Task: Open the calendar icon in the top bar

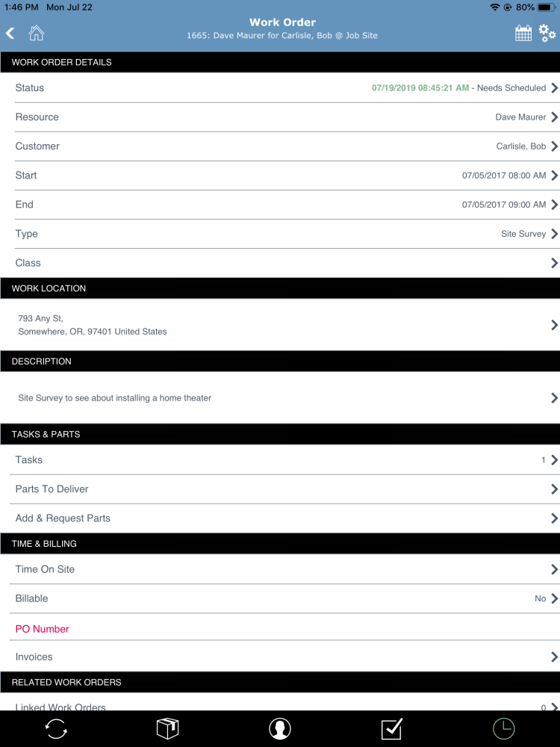Action: [523, 33]
